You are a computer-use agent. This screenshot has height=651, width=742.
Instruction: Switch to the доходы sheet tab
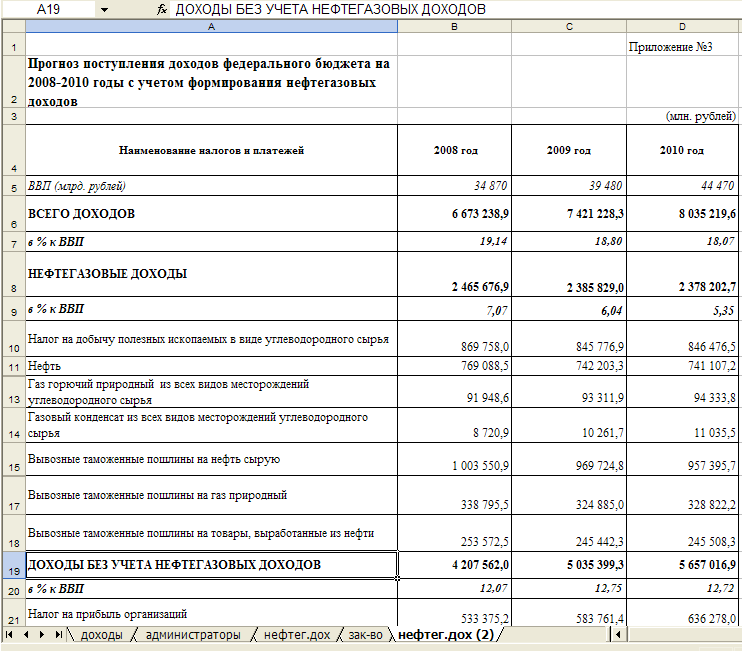coord(101,635)
